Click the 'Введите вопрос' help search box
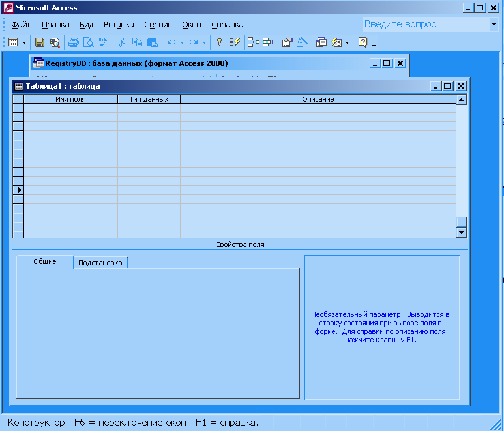This screenshot has height=431, width=504. [x=426, y=24]
